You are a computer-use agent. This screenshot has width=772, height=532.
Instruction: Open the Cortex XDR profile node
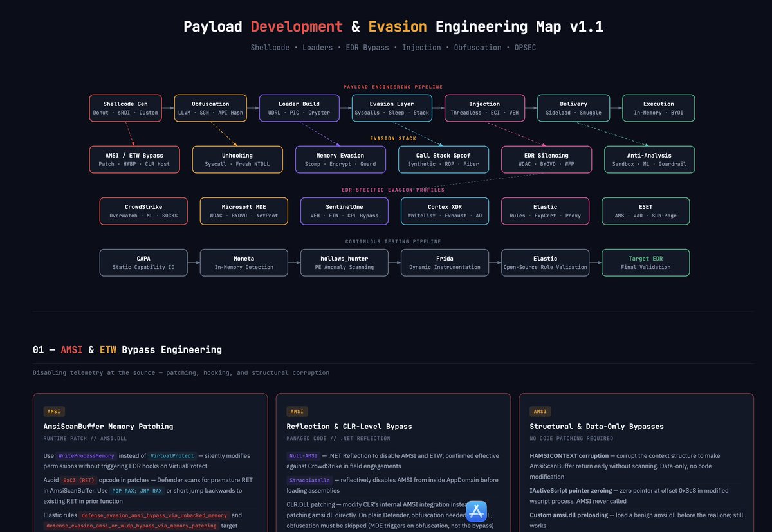445,211
